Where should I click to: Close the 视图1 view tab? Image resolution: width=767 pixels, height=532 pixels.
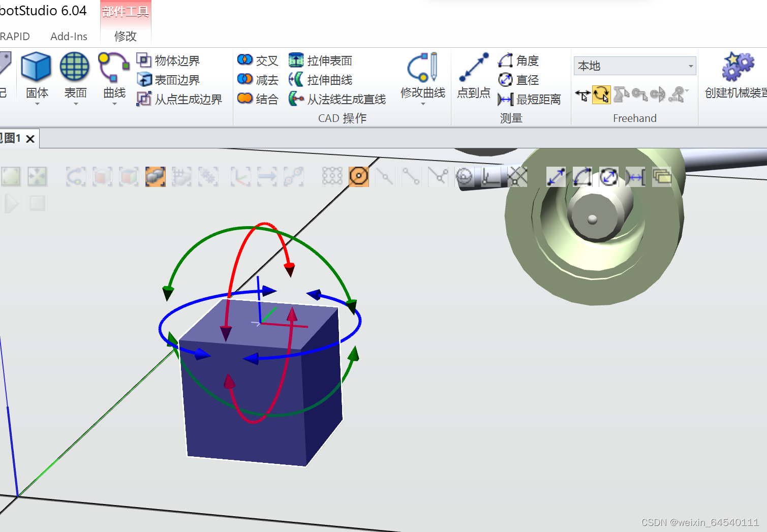(x=30, y=139)
